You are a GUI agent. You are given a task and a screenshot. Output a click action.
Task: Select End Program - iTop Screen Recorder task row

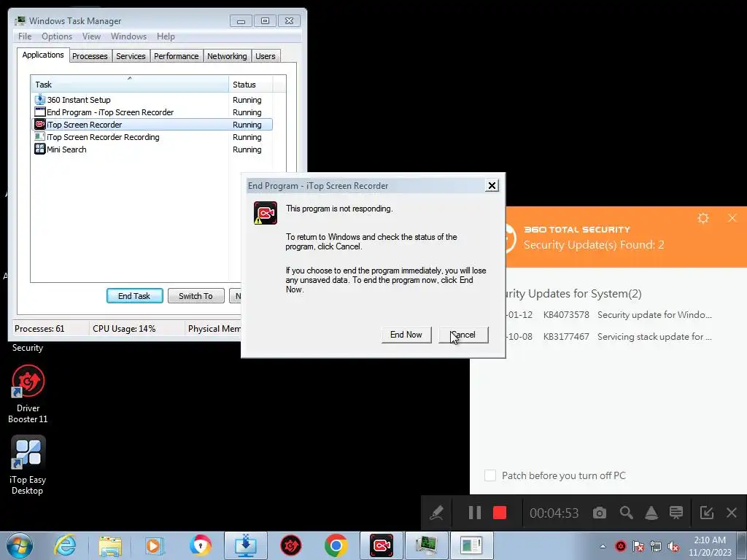[152, 112]
